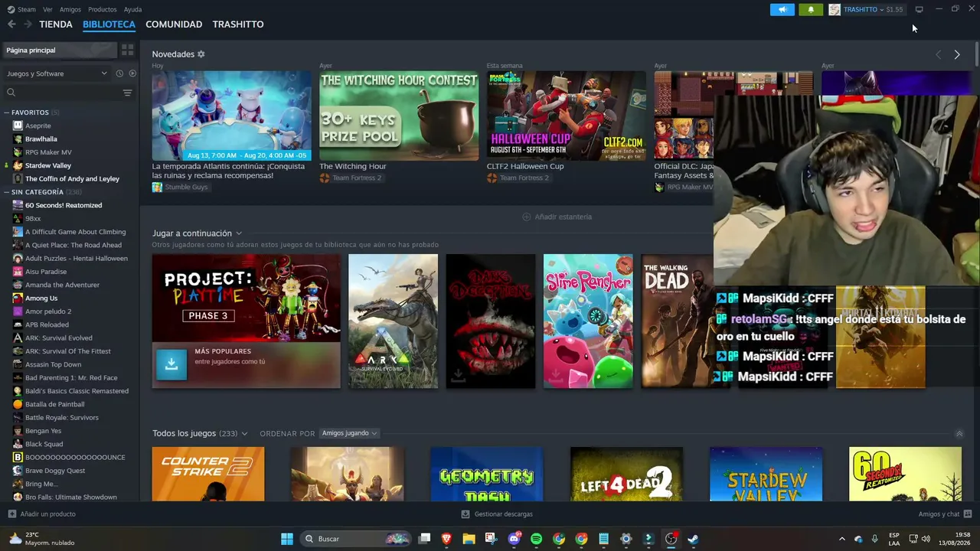Viewport: 980px width, 551px height.
Task: Open ARK Survival Evolved cover art
Action: 393,321
